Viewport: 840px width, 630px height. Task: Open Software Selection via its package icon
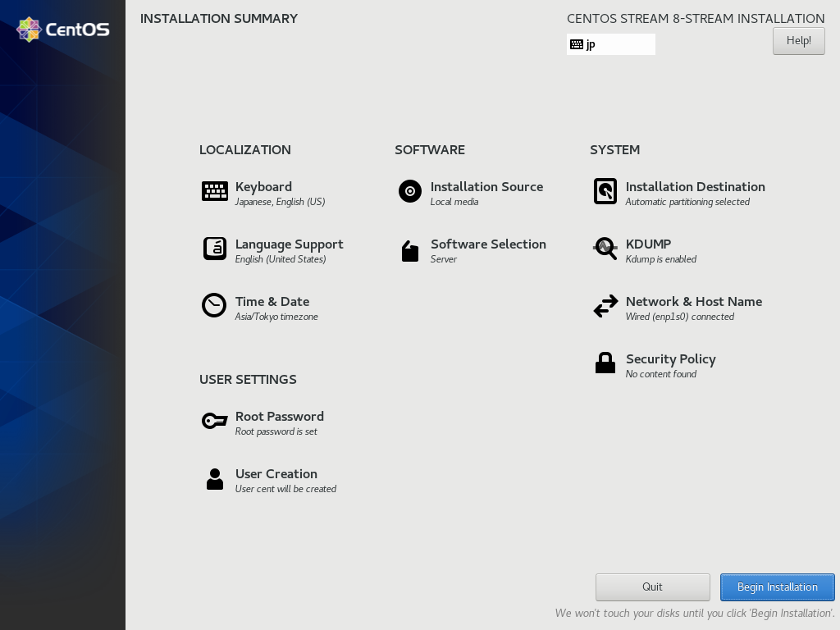point(410,251)
